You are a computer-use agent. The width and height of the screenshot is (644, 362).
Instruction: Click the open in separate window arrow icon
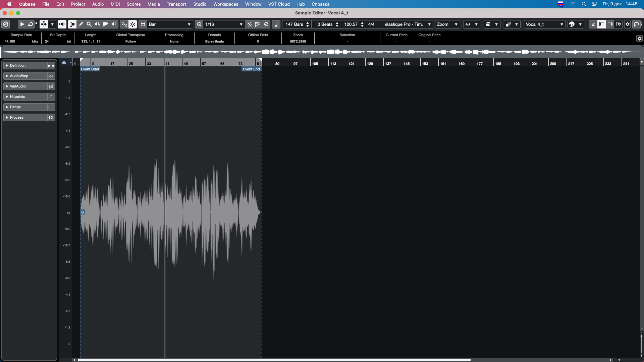click(593, 24)
